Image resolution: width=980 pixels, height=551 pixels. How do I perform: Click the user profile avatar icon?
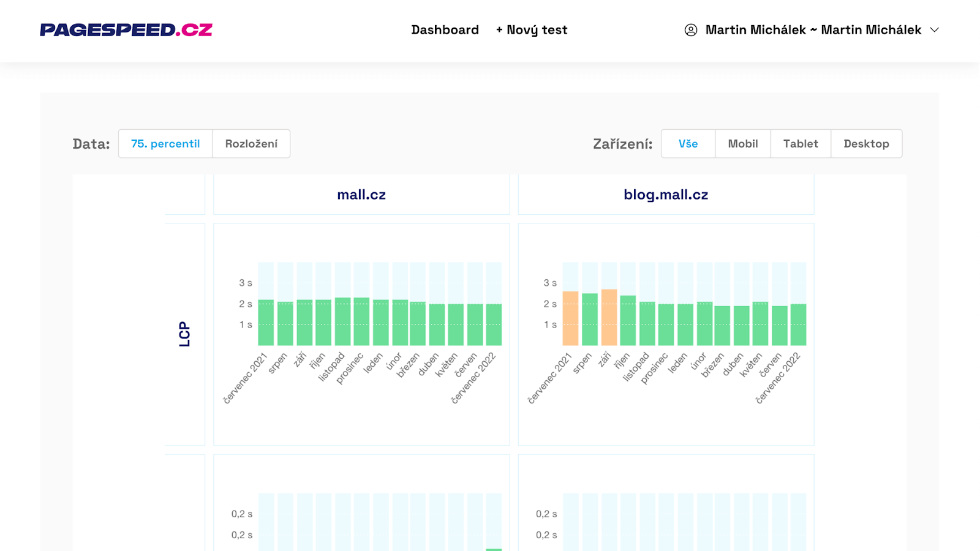691,29
